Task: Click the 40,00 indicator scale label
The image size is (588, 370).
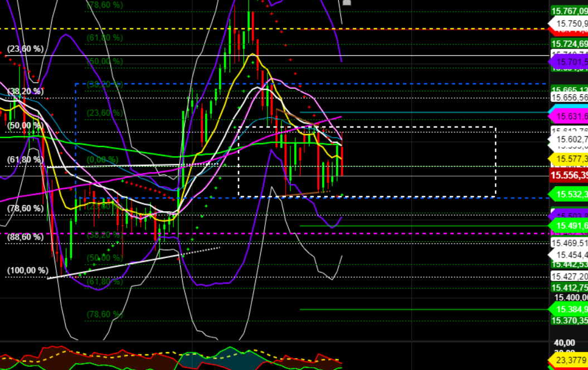Action: coord(565,342)
